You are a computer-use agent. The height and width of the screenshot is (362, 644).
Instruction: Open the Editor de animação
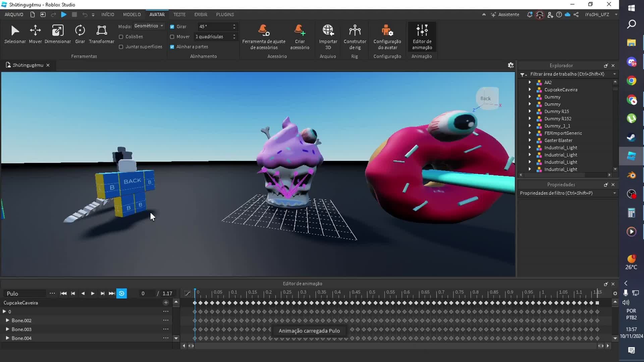coord(422,36)
